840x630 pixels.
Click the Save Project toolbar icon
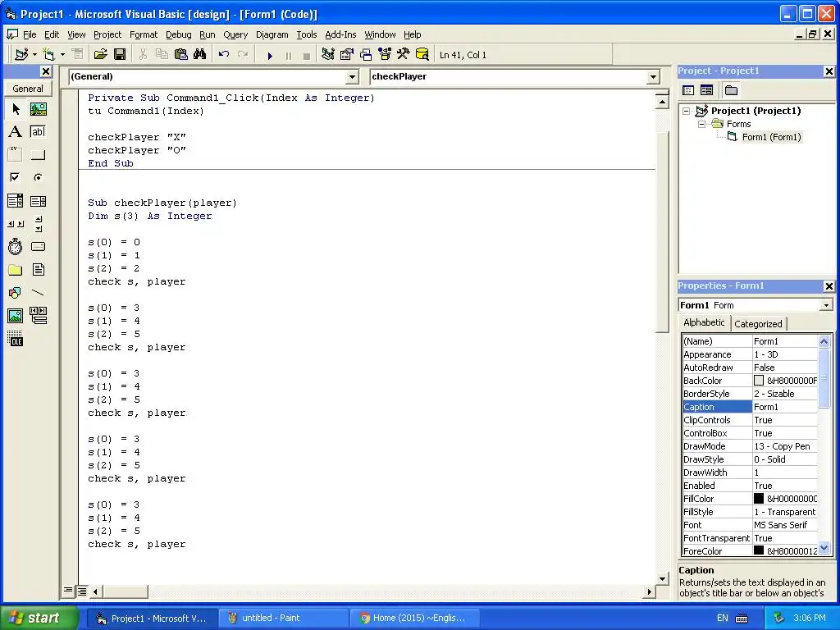[x=120, y=55]
